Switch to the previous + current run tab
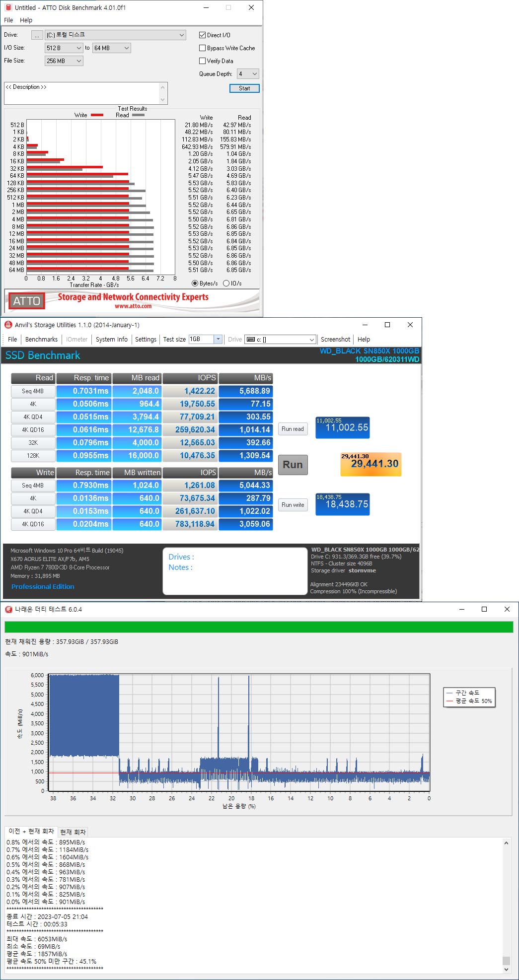This screenshot has width=519, height=980. point(31,832)
